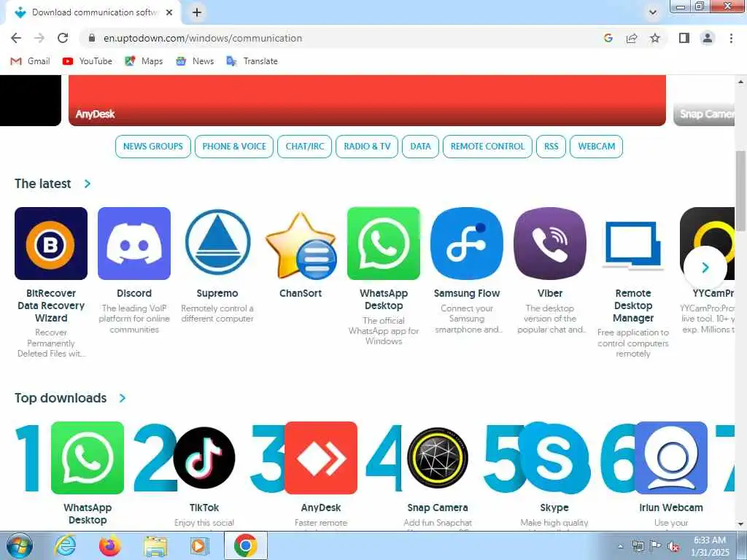
Task: Select the RADIO & TV category
Action: (367, 147)
